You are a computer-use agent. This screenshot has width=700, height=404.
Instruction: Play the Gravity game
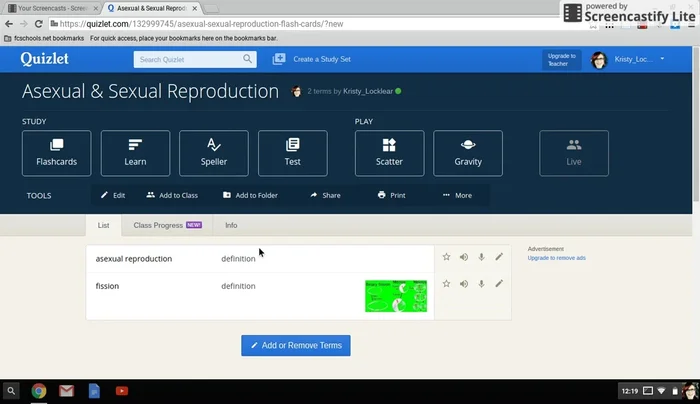468,153
